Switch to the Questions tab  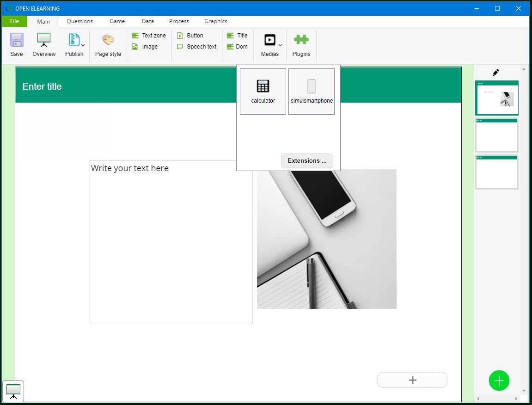[x=79, y=21]
